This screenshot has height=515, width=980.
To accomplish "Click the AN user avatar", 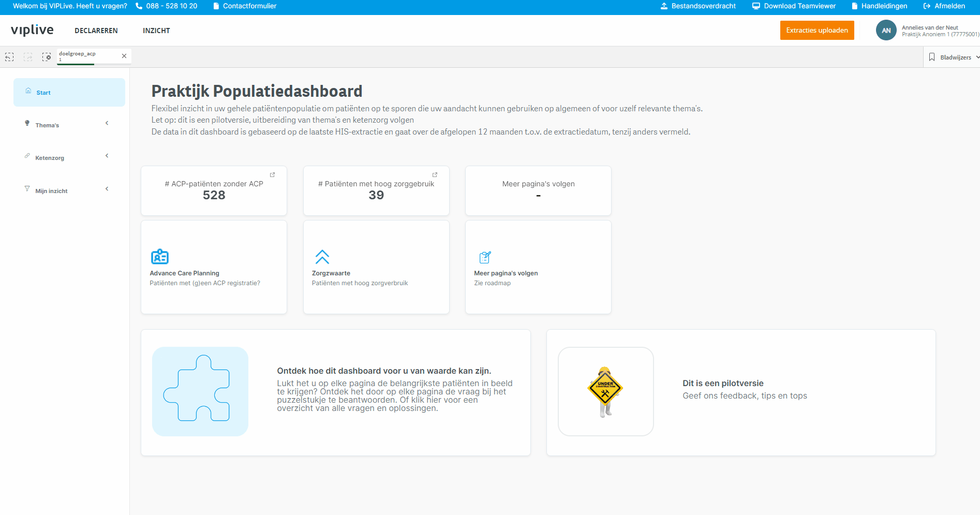I will (x=886, y=31).
